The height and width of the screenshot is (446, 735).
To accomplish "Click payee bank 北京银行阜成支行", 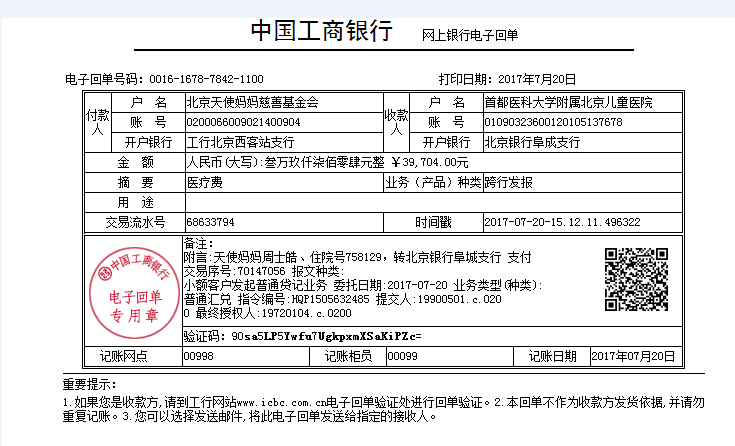I will point(532,142).
